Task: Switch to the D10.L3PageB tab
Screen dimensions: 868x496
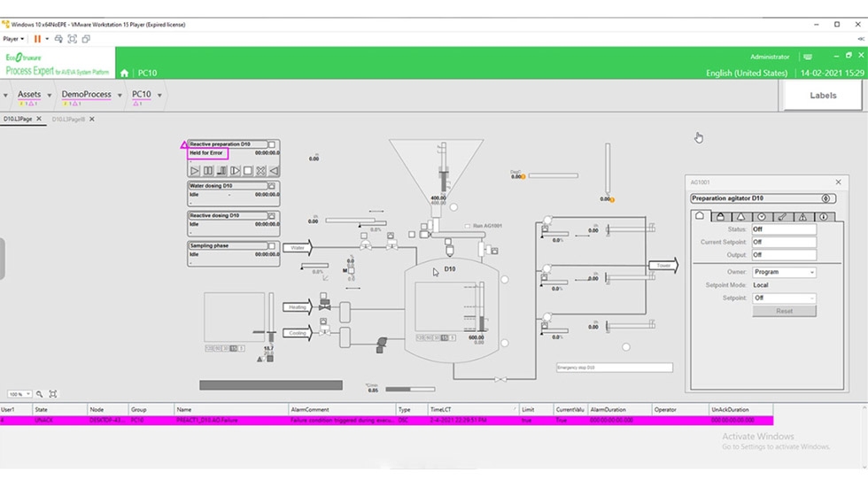Action: pos(68,119)
